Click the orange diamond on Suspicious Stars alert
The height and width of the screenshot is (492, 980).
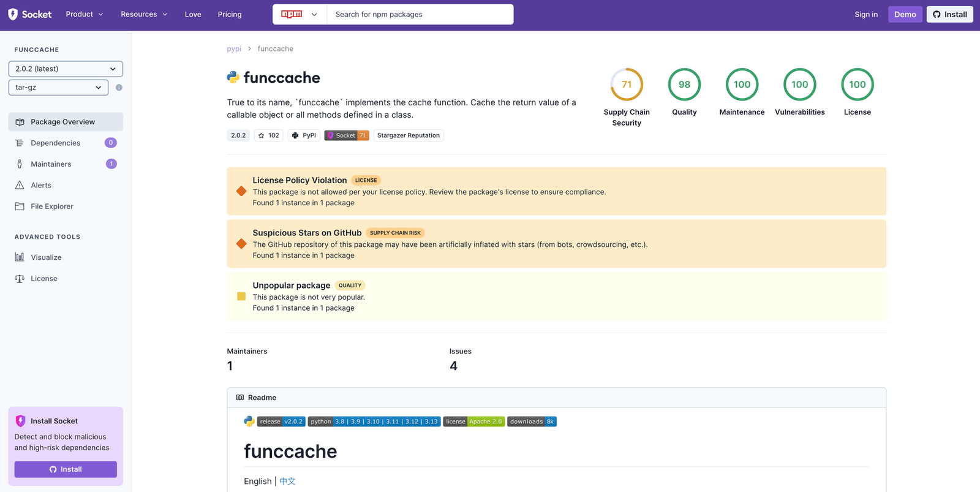(241, 244)
